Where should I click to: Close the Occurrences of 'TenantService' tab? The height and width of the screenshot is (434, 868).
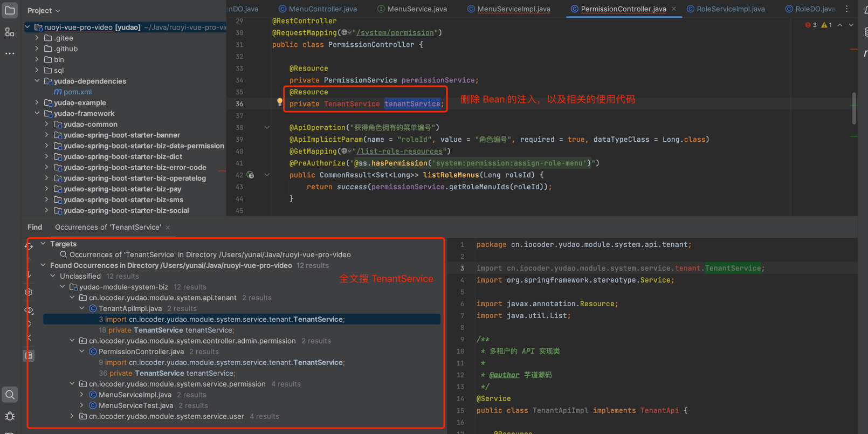(x=168, y=228)
